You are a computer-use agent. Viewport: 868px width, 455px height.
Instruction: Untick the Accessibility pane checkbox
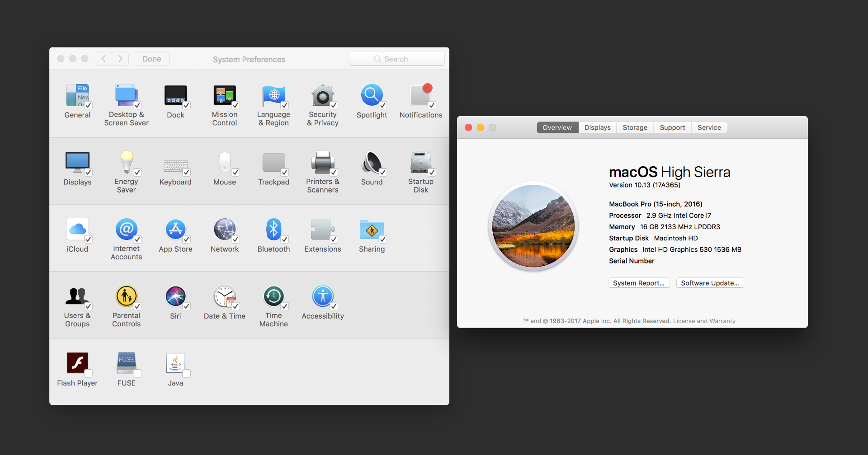tap(334, 306)
